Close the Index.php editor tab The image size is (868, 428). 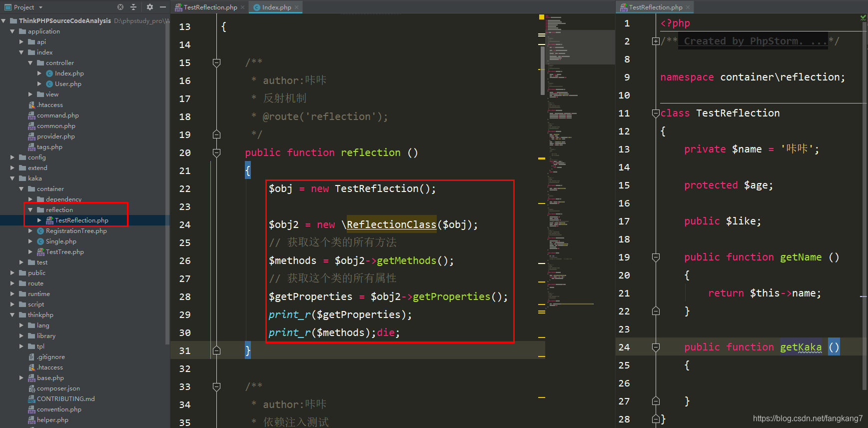(x=297, y=7)
